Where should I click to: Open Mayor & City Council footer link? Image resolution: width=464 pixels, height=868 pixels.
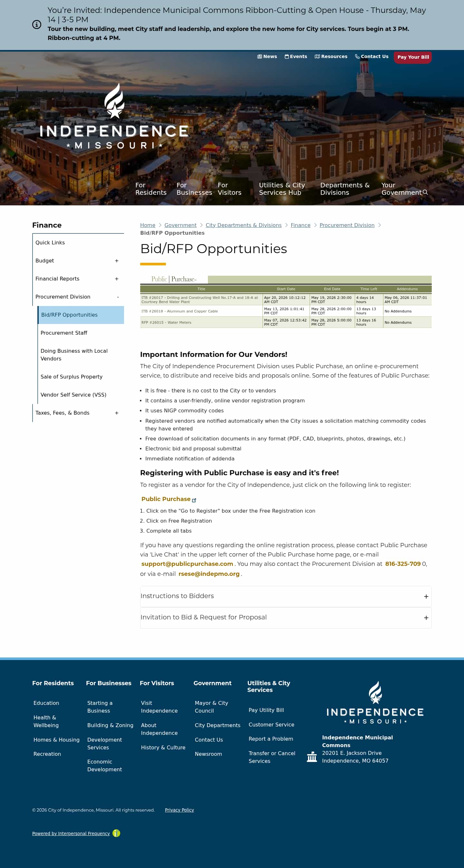(x=211, y=707)
